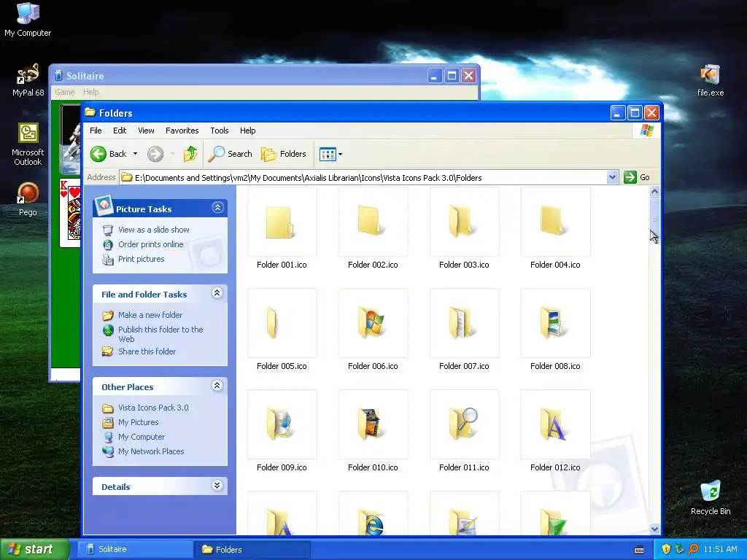Select Folder 003.ico thumbnail
747x560 pixels.
click(465, 222)
